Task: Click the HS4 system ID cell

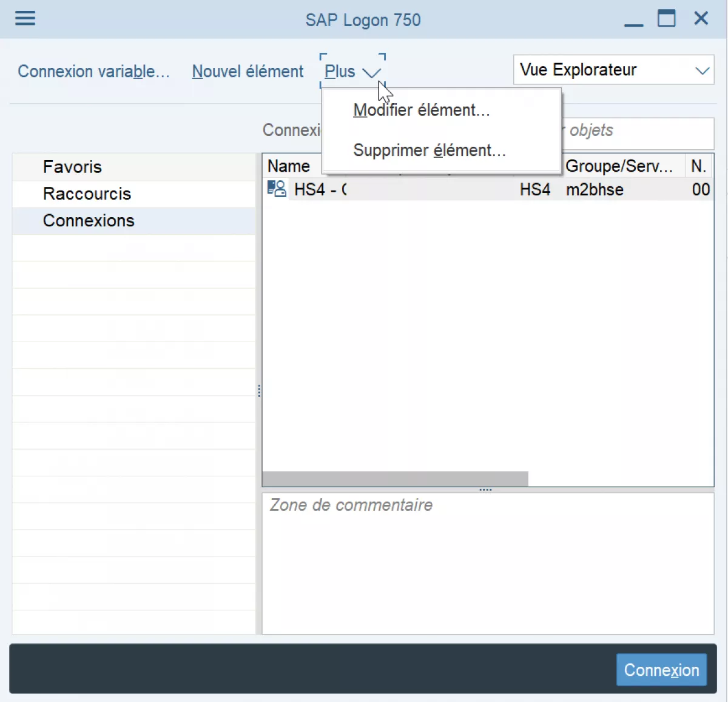Action: 535,189
